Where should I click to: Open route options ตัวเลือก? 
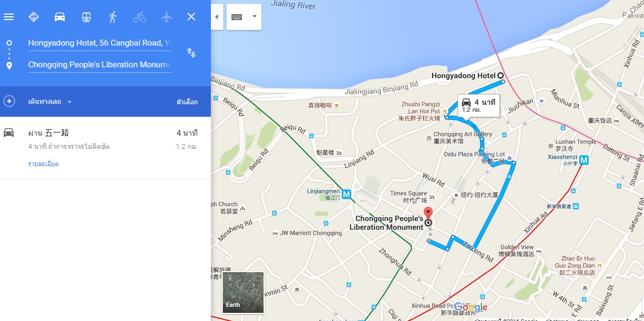point(187,102)
